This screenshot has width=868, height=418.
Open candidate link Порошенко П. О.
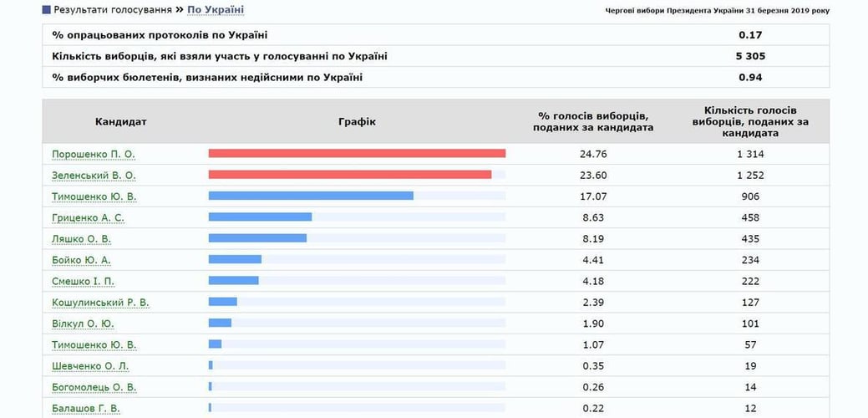[x=94, y=155]
